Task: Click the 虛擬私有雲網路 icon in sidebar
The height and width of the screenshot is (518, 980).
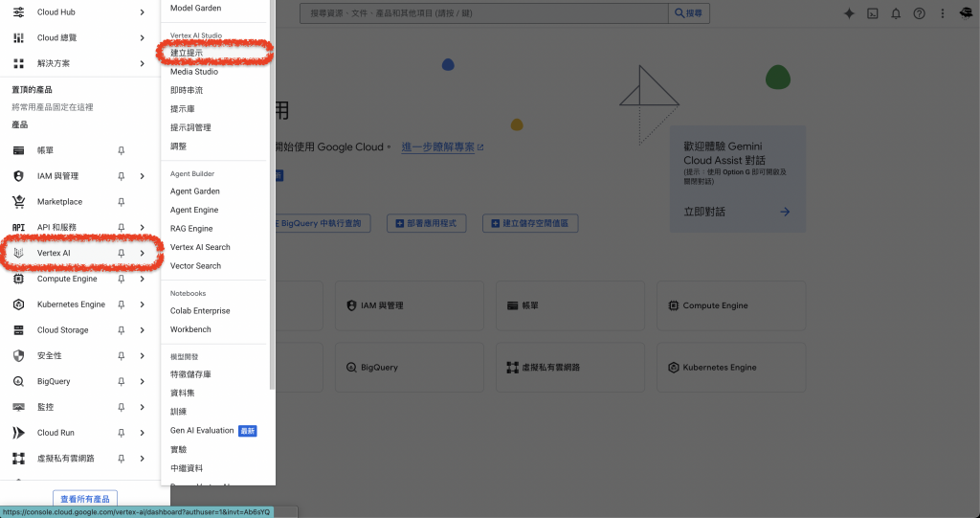Action: 19,458
